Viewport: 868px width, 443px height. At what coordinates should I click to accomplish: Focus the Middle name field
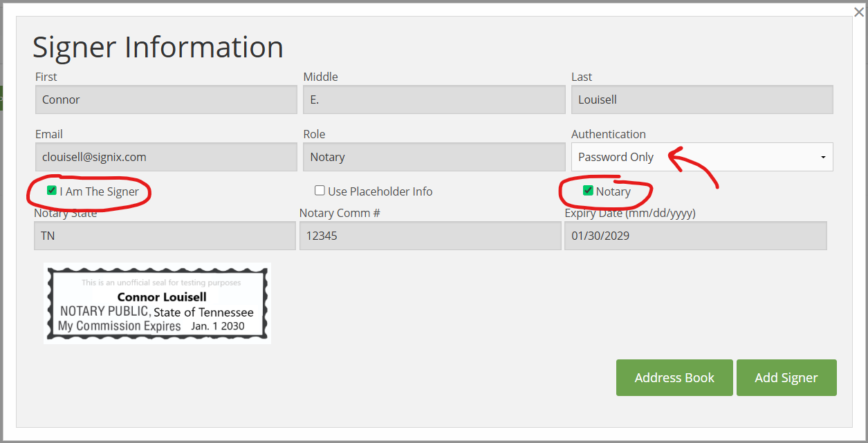click(x=434, y=100)
